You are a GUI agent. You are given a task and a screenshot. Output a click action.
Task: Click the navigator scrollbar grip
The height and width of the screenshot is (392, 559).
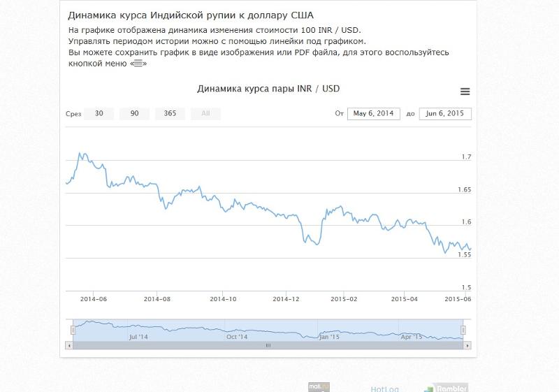click(268, 345)
